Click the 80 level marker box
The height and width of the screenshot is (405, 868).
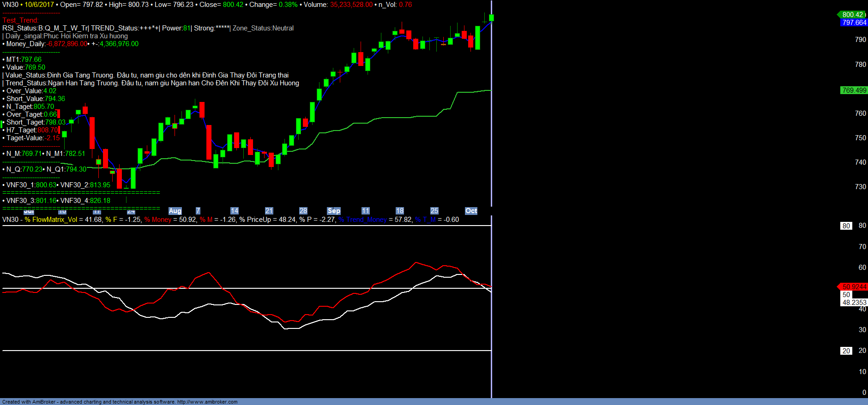pyautogui.click(x=846, y=226)
